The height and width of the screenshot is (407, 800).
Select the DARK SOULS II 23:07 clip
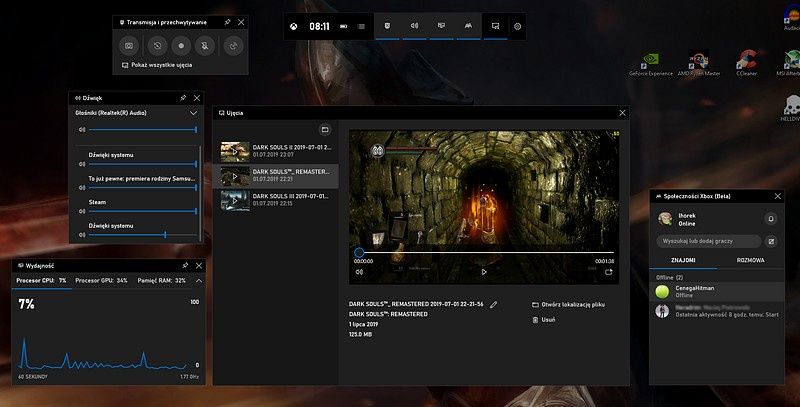coord(276,151)
